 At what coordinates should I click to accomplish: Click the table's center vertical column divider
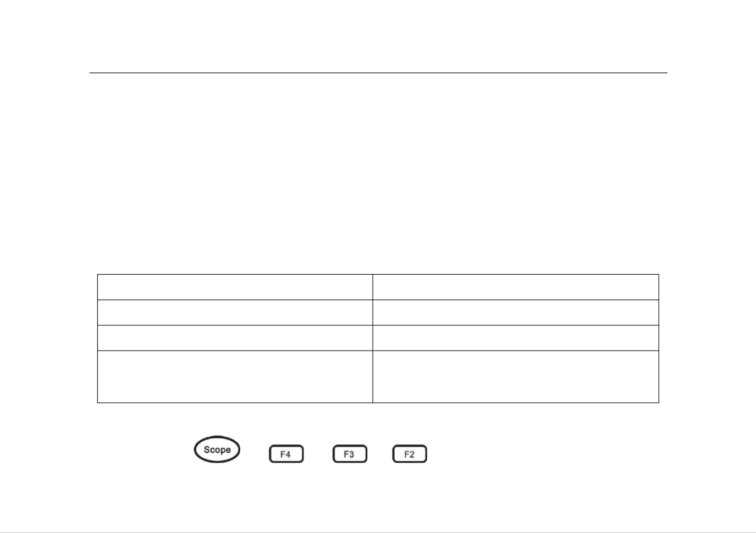[x=373, y=338]
